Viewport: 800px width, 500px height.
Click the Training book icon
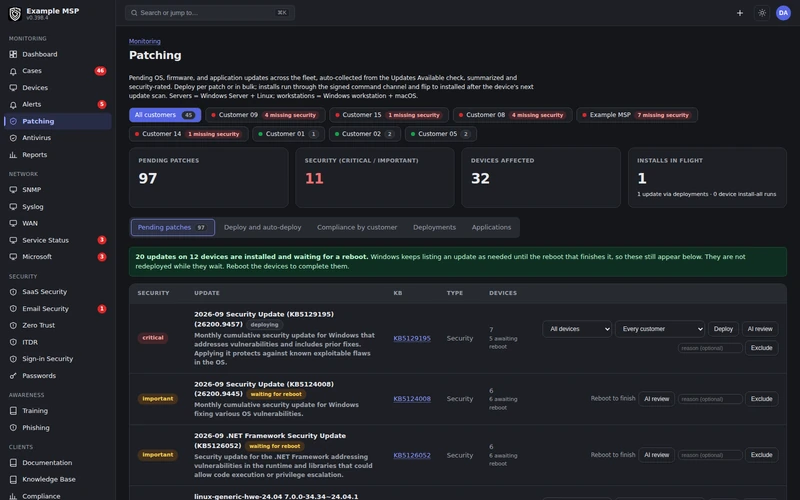(13, 411)
